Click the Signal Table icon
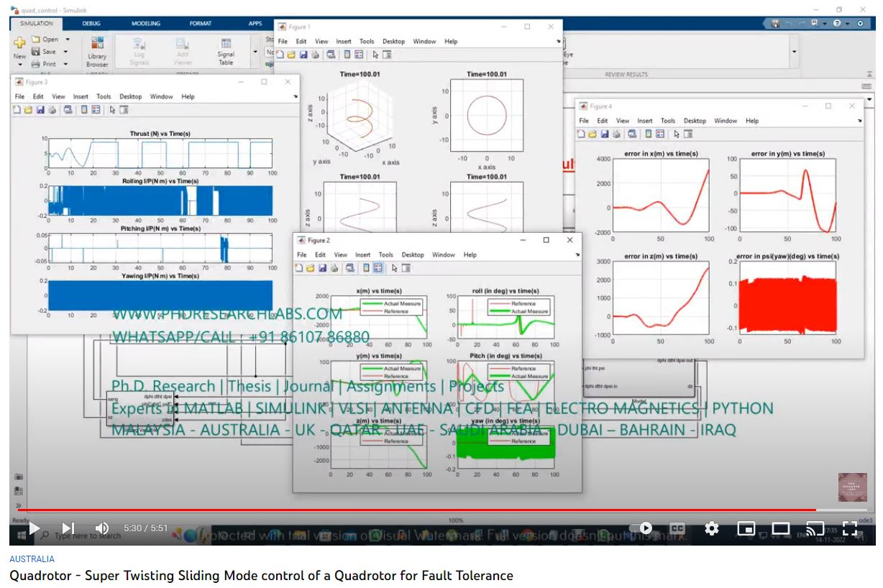This screenshot has width=883, height=588. tap(226, 50)
